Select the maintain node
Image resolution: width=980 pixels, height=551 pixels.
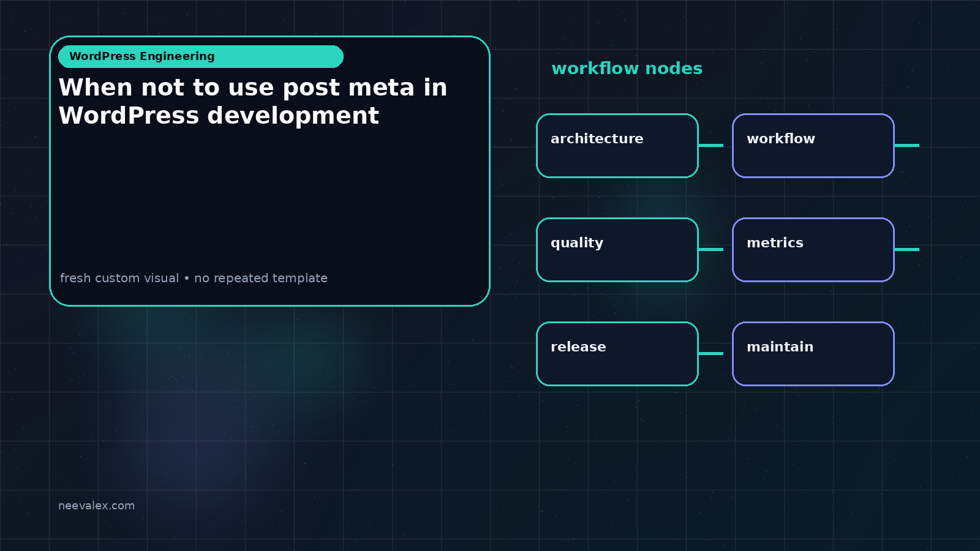813,354
